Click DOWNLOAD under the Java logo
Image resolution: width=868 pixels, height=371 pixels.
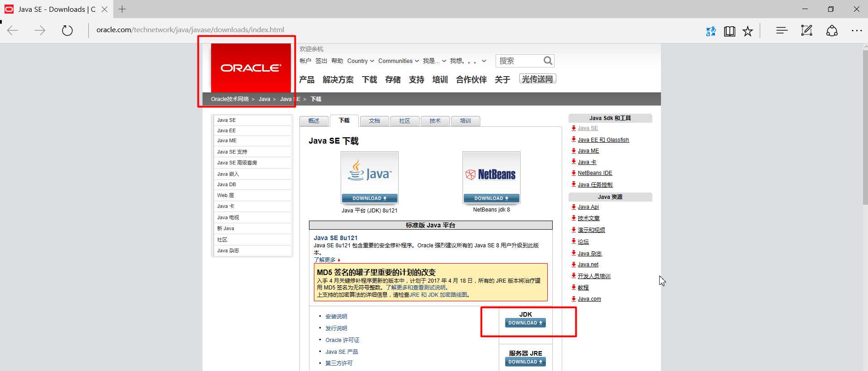(x=370, y=198)
